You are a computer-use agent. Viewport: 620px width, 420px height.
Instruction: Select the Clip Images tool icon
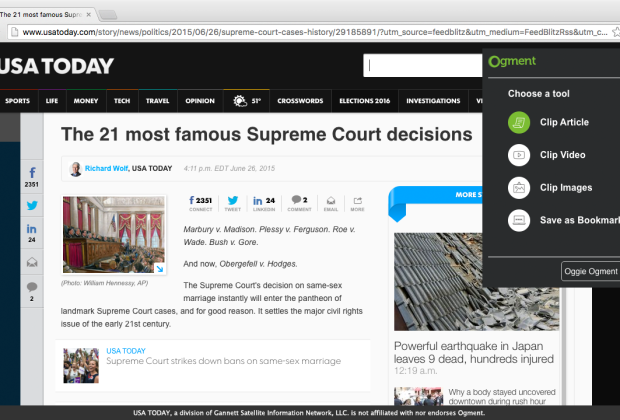tap(519, 188)
